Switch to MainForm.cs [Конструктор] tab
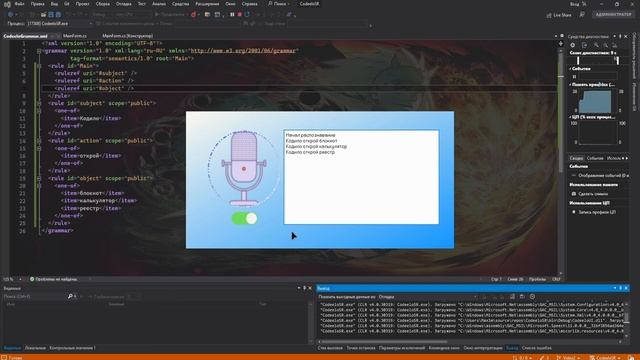This screenshot has width=640, height=360. (x=128, y=36)
